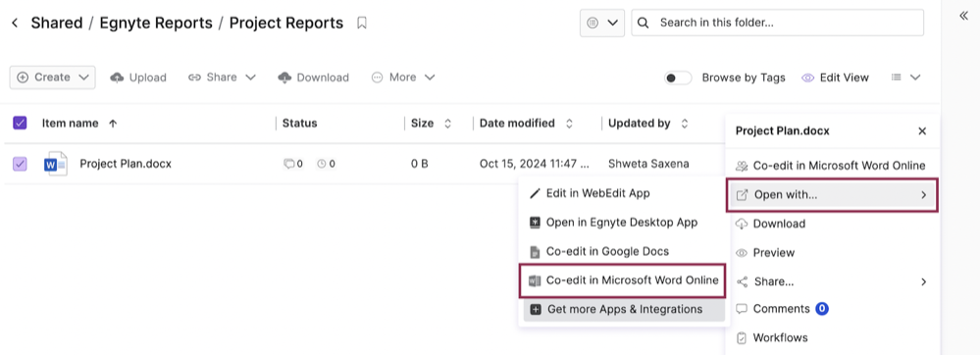Bookmark the Project Reports folder
980x355 pixels.
(361, 24)
